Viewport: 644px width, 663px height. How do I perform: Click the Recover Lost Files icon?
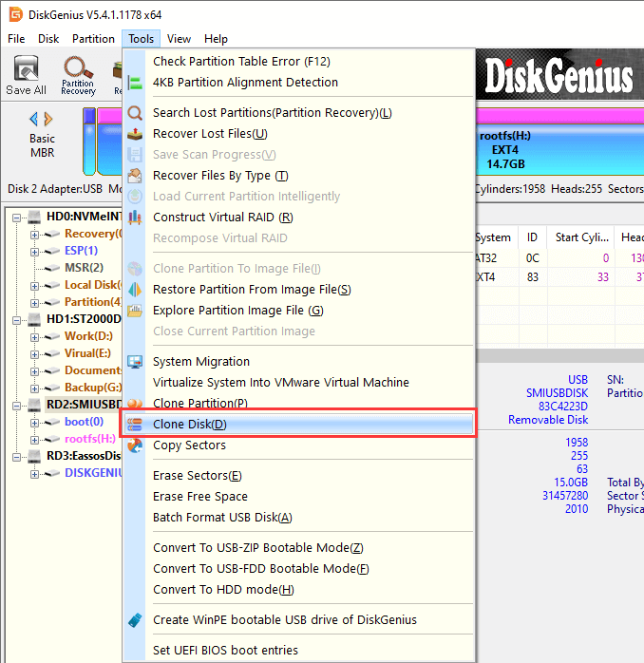click(x=136, y=134)
